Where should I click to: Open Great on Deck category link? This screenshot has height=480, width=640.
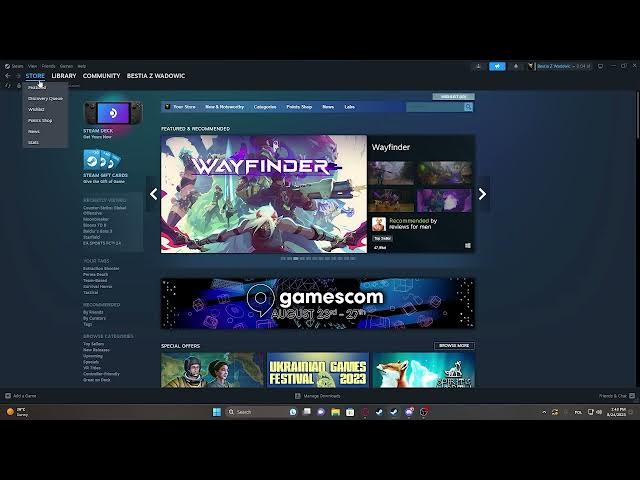[97, 380]
